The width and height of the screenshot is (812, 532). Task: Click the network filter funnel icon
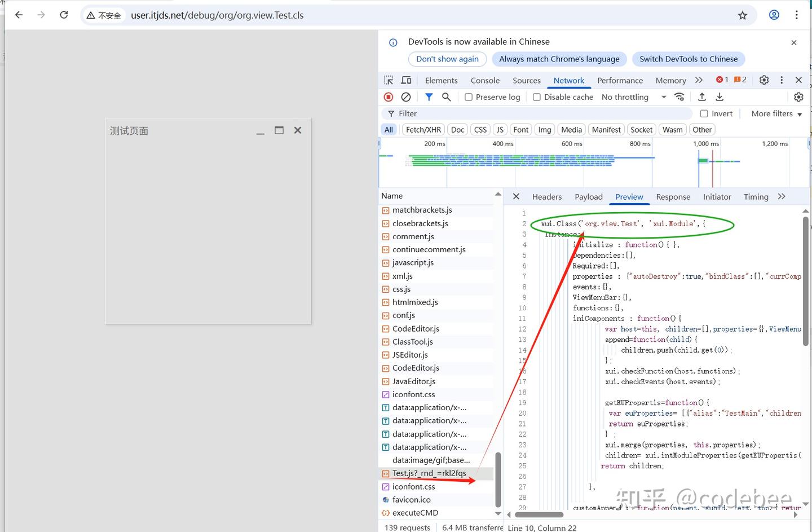point(429,97)
